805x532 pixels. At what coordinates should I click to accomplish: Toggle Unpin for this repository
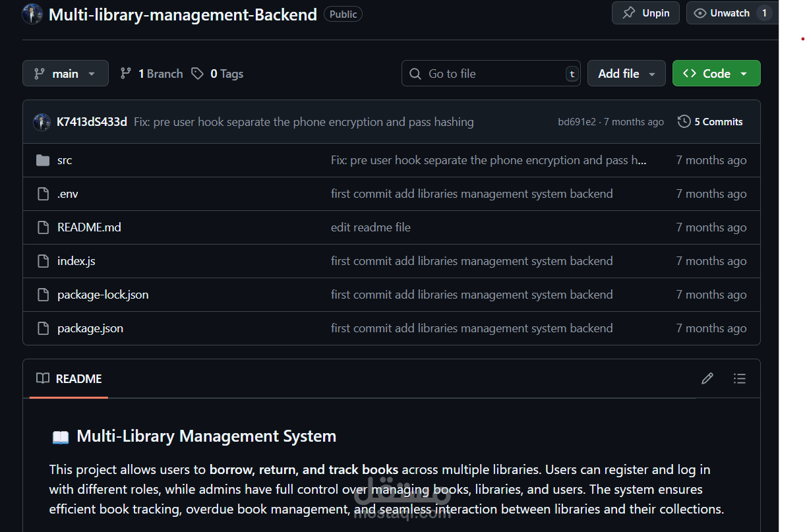coord(645,13)
